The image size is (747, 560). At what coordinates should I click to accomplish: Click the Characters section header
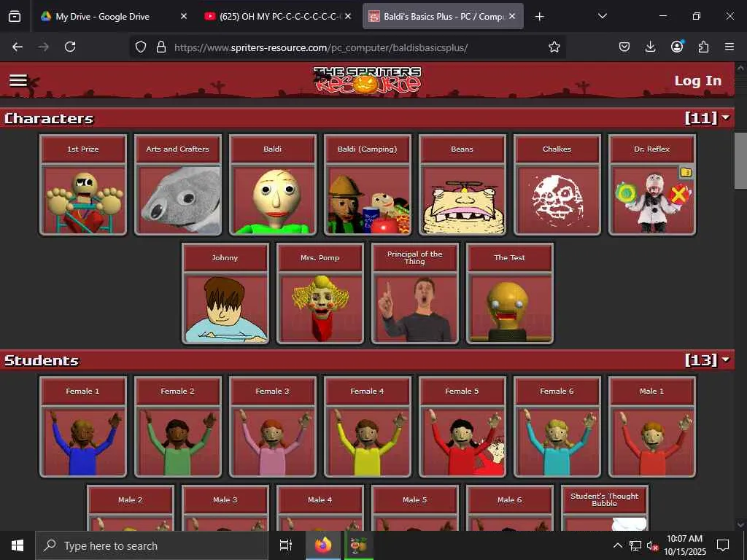[x=368, y=117]
